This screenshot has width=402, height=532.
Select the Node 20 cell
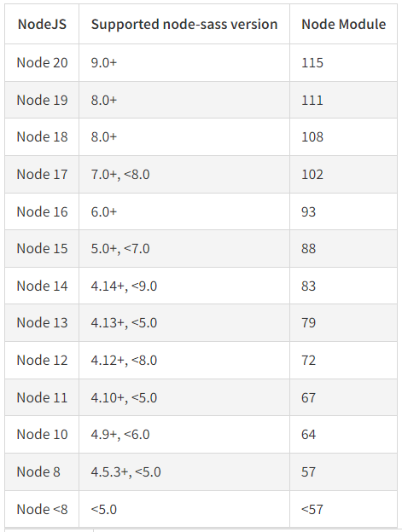42,63
